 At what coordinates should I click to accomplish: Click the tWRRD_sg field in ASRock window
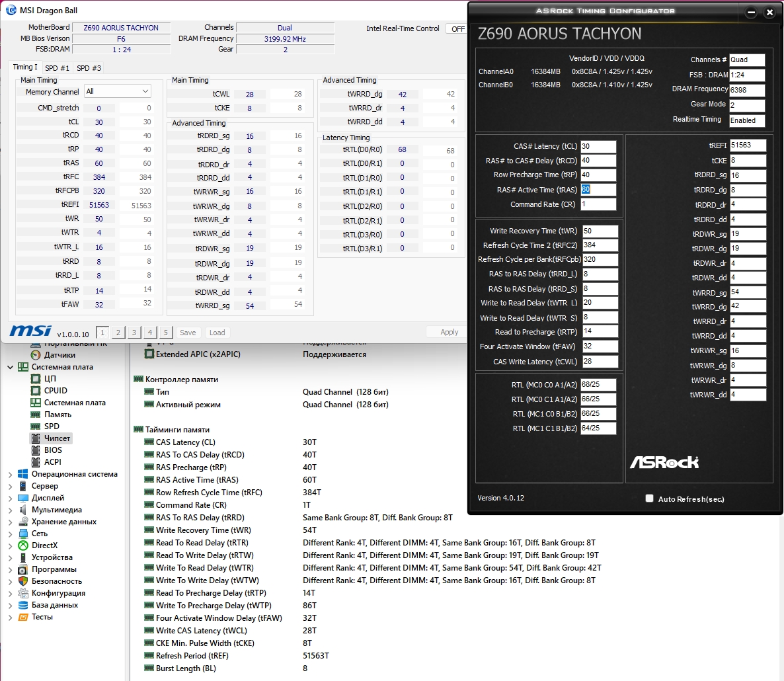click(748, 292)
